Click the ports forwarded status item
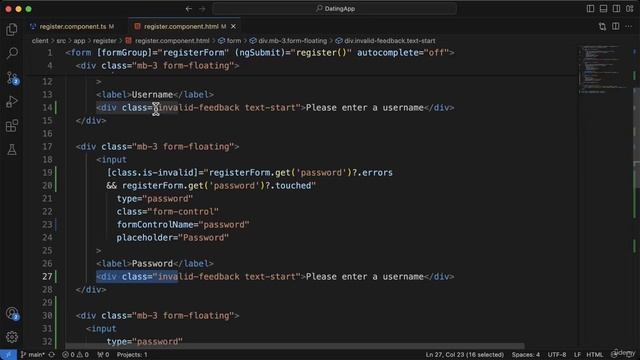This screenshot has height=360, width=640. coord(103,355)
